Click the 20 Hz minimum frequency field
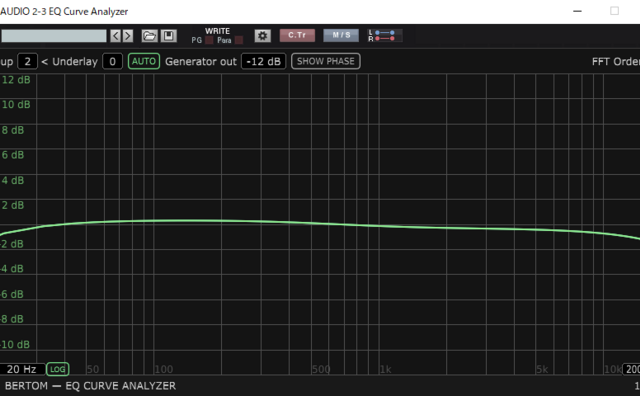Viewport: 640px width, 396px height. point(22,369)
